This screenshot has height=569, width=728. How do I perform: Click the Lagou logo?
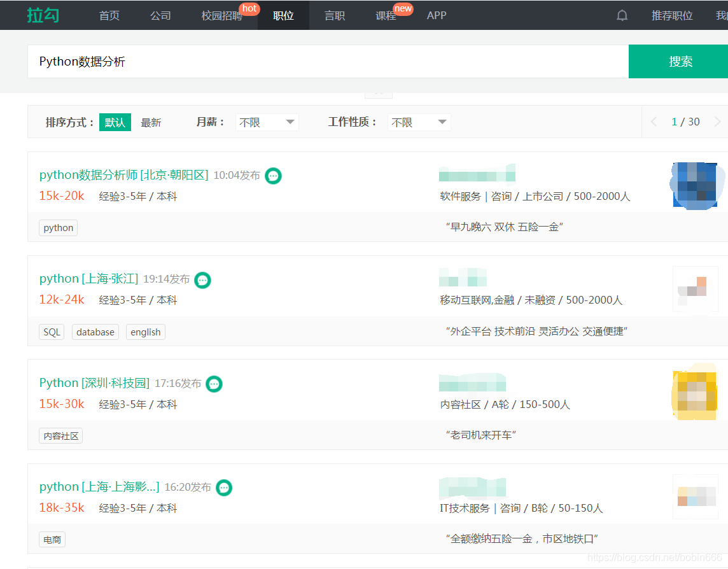tap(43, 15)
